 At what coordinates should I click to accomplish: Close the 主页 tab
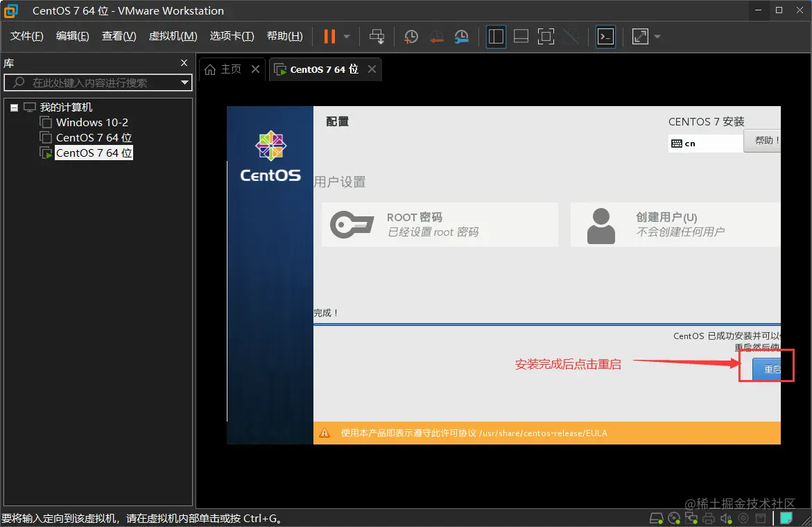coord(255,69)
